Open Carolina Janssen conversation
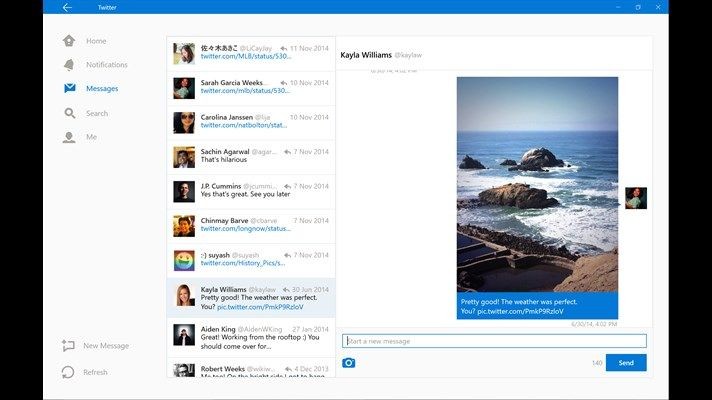Screen dimensions: 712x400 251,123
